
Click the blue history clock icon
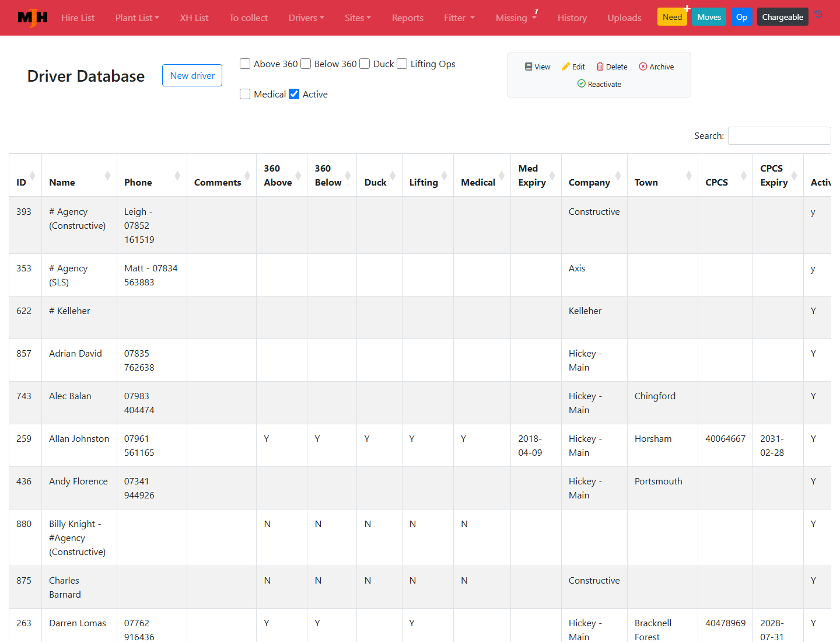point(819,15)
